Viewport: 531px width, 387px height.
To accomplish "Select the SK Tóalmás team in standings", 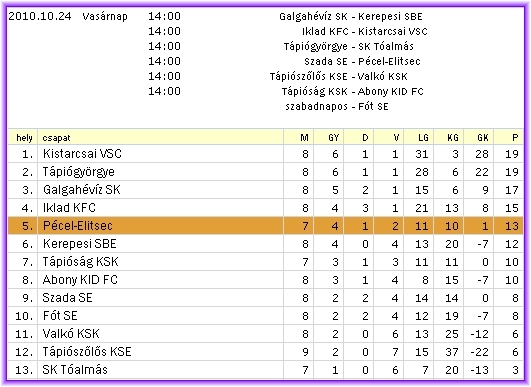I will point(75,369).
